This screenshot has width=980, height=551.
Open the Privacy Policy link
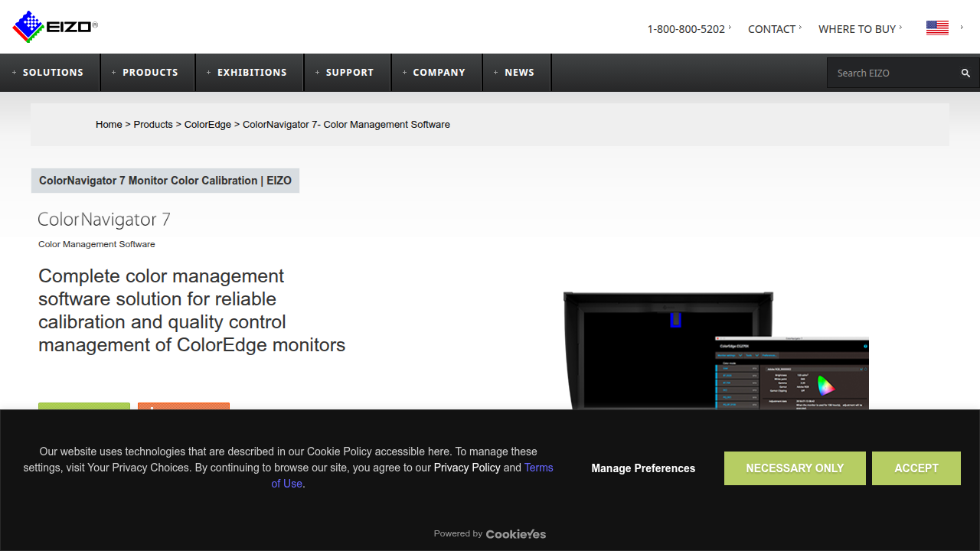coord(467,468)
